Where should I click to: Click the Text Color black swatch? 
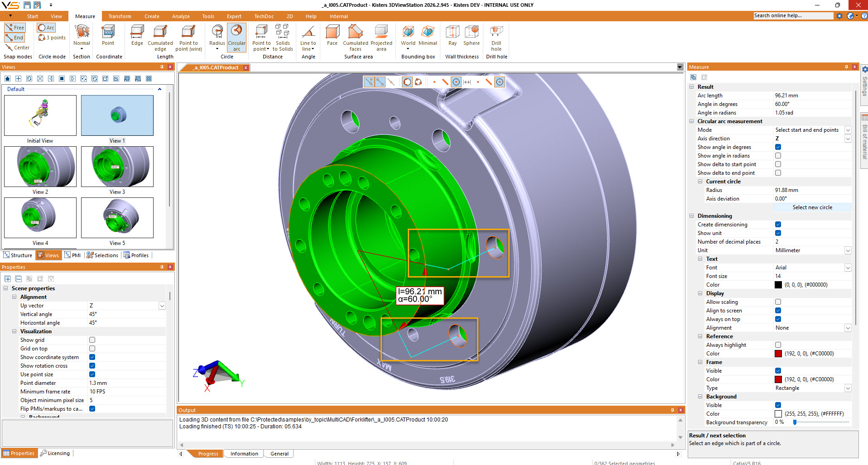[x=778, y=285]
